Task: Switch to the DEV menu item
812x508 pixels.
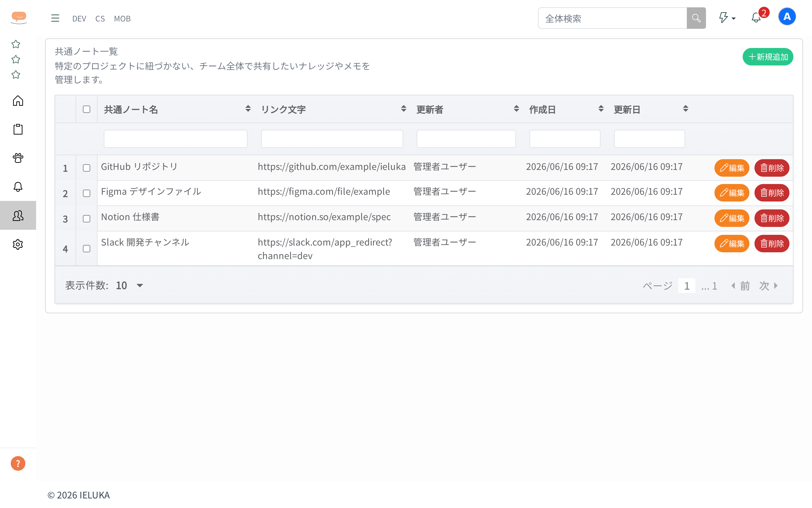Action: click(x=79, y=18)
